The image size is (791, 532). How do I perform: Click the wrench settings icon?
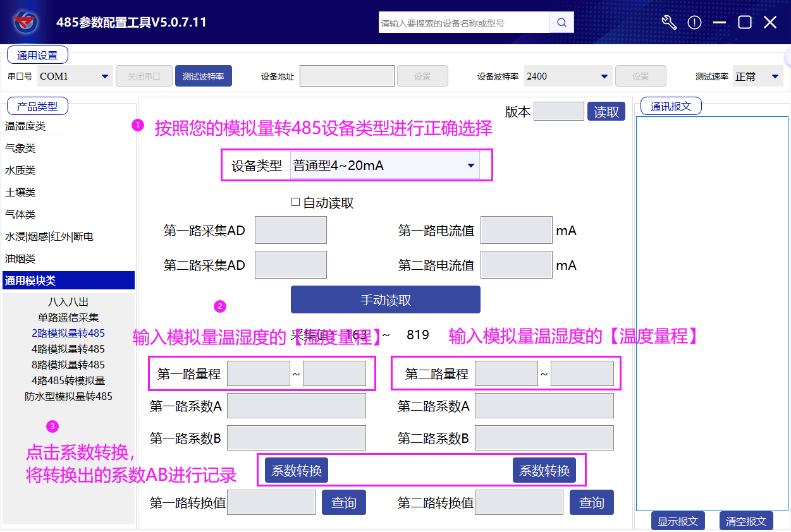coord(669,23)
